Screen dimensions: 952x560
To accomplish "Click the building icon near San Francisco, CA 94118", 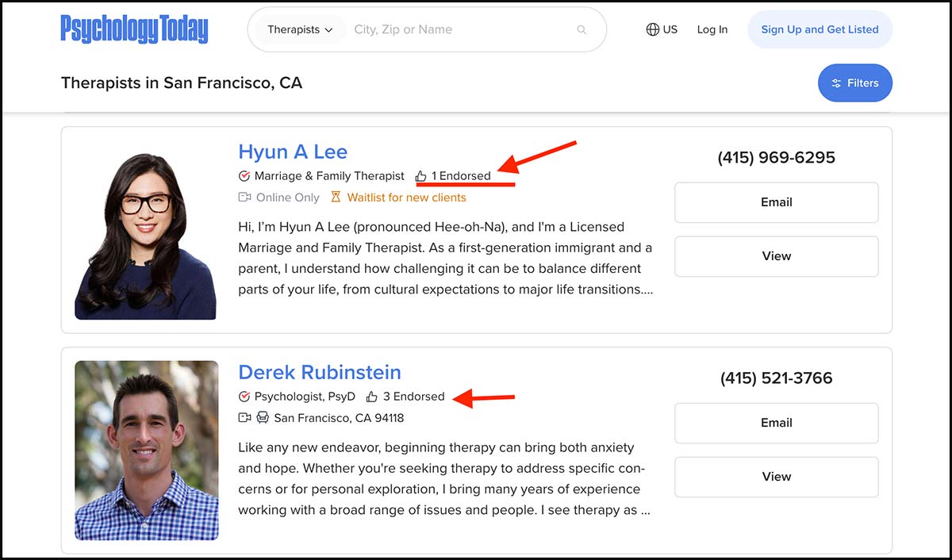I will click(x=263, y=418).
